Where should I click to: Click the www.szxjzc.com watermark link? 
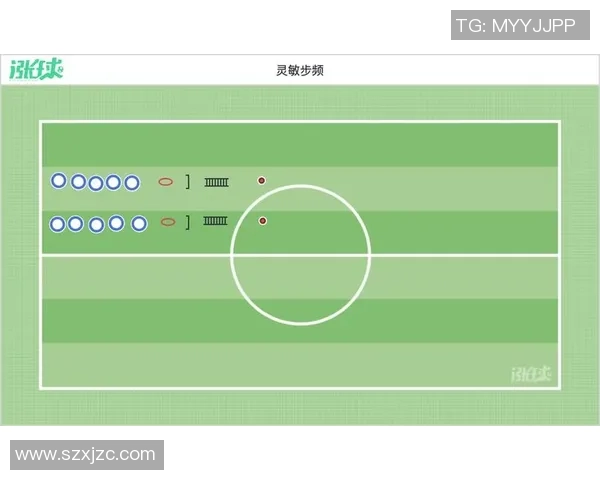point(85,454)
